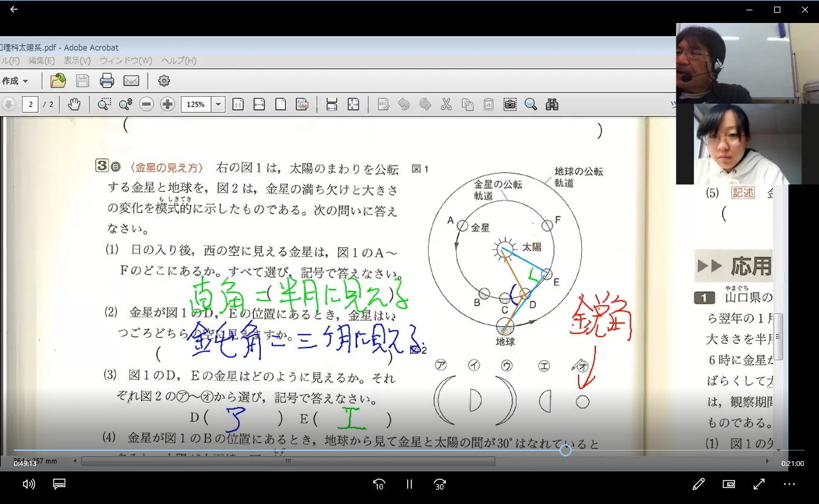Open the more options ellipsis menu
The width and height of the screenshot is (819, 504).
coord(789,484)
